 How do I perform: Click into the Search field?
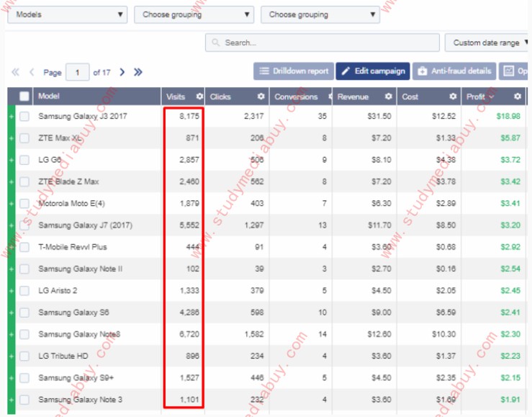pos(323,42)
